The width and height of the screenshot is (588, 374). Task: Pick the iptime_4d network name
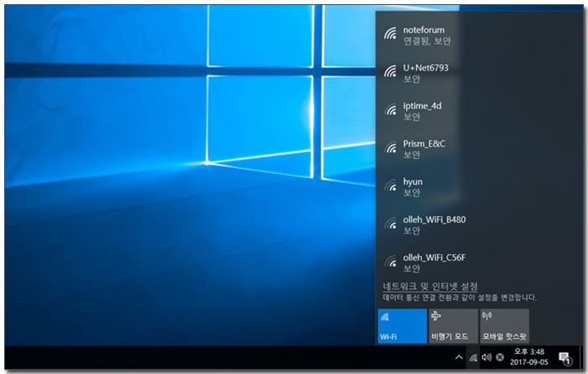coord(422,105)
